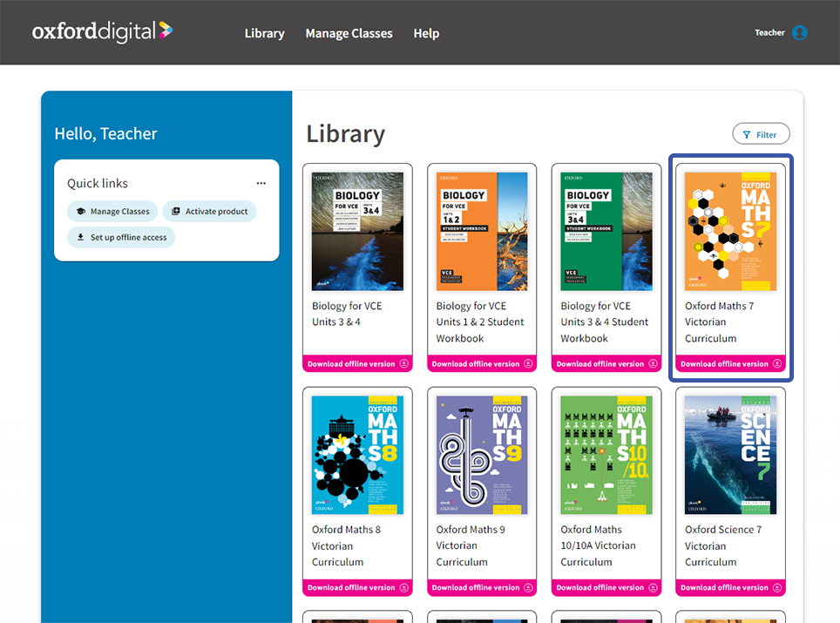This screenshot has width=840, height=623.
Task: Click Set up offline access quick link
Action: coord(121,237)
